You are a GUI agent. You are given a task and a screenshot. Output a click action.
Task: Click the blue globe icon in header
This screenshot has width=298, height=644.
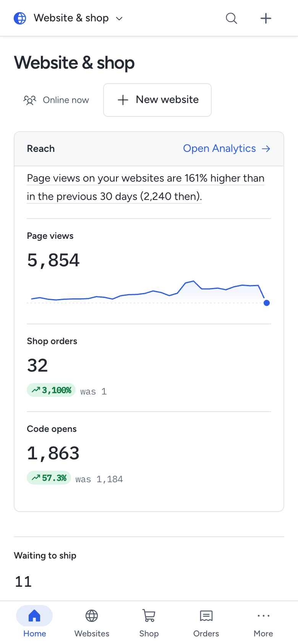click(x=20, y=18)
